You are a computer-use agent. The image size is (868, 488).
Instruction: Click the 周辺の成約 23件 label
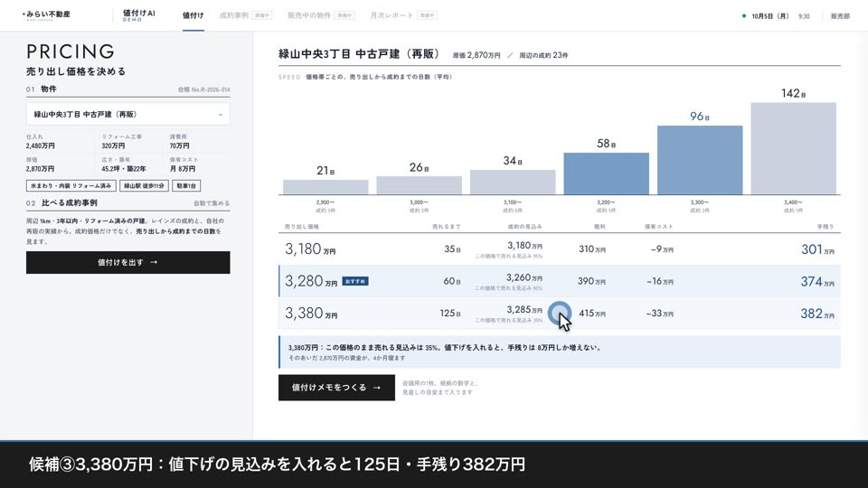click(543, 55)
